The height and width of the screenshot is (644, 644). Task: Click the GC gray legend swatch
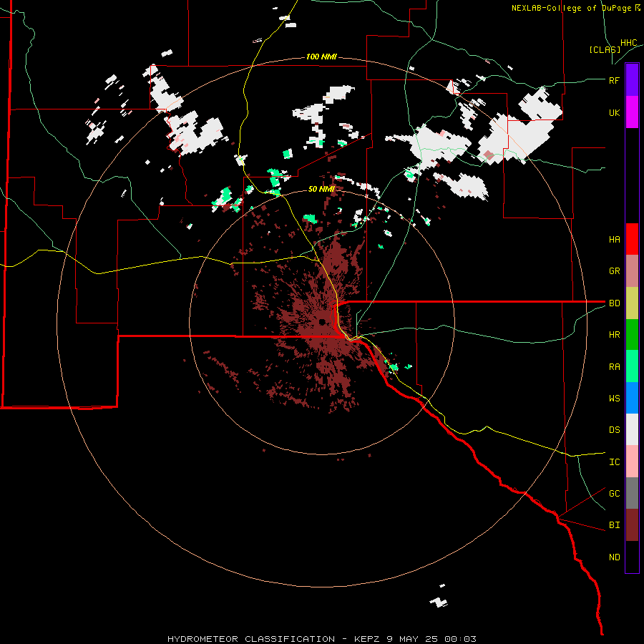tap(632, 493)
